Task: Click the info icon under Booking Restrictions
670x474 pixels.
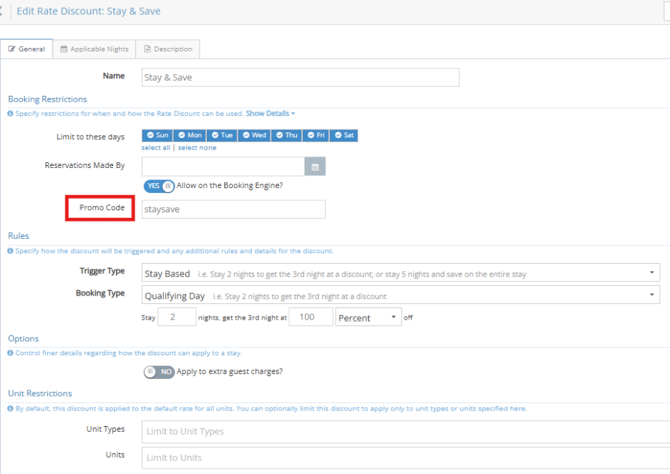Action: 11,114
